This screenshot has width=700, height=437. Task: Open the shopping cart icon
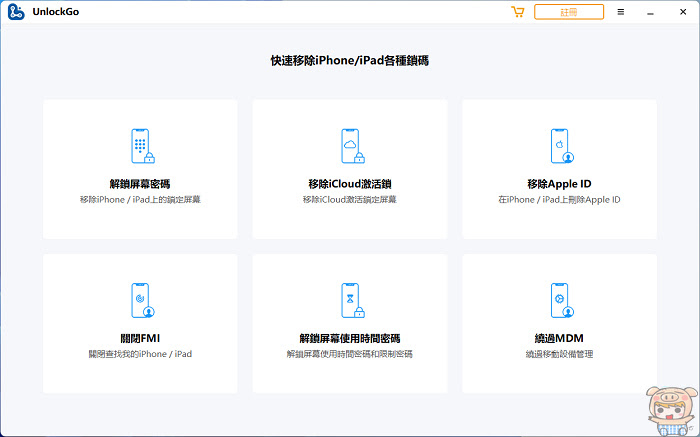(x=517, y=12)
